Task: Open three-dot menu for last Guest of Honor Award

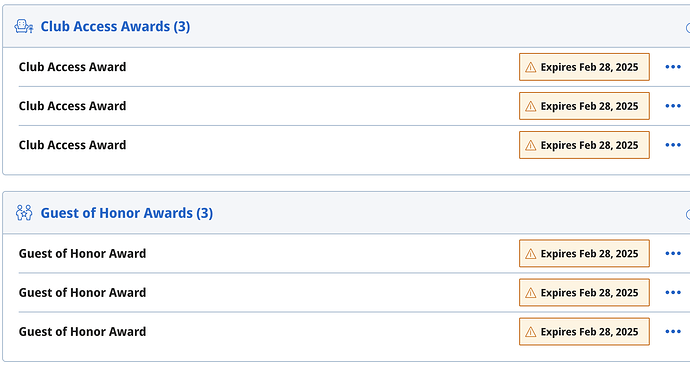Action: click(673, 332)
